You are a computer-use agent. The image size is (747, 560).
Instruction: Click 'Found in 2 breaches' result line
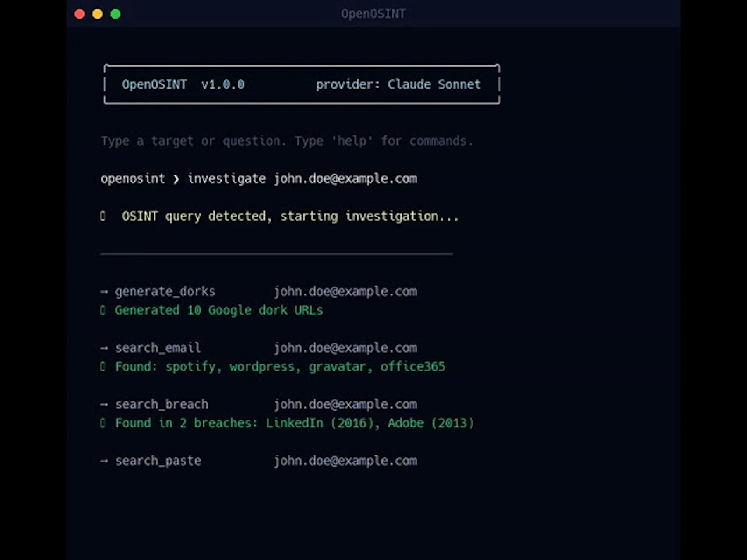295,423
